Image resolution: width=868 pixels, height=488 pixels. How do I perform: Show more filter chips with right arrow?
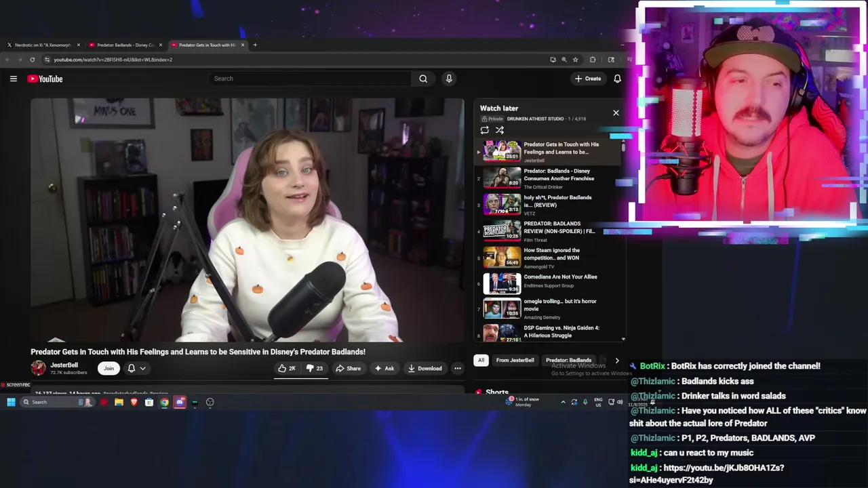pyautogui.click(x=616, y=360)
